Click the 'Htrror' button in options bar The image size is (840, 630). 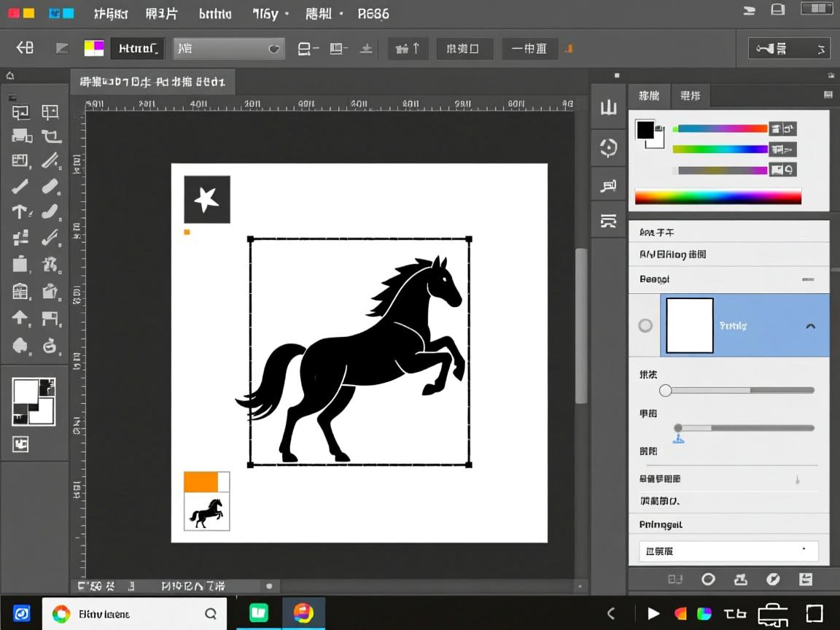click(x=137, y=49)
